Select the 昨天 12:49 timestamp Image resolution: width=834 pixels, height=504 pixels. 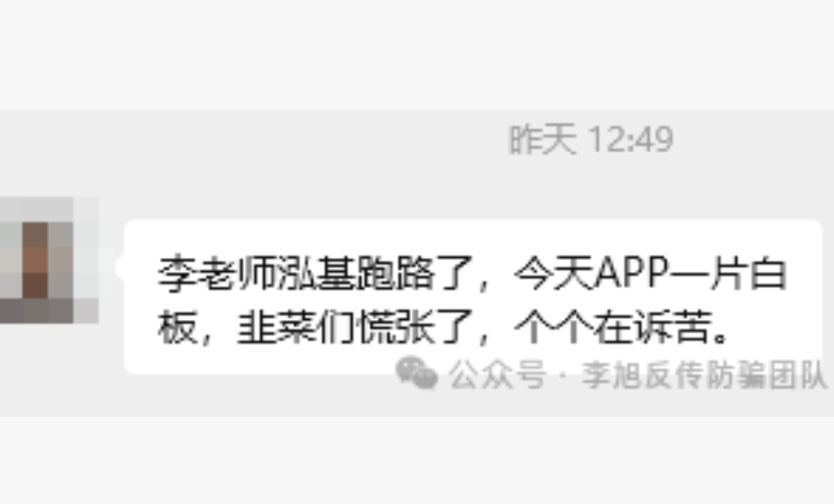591,140
